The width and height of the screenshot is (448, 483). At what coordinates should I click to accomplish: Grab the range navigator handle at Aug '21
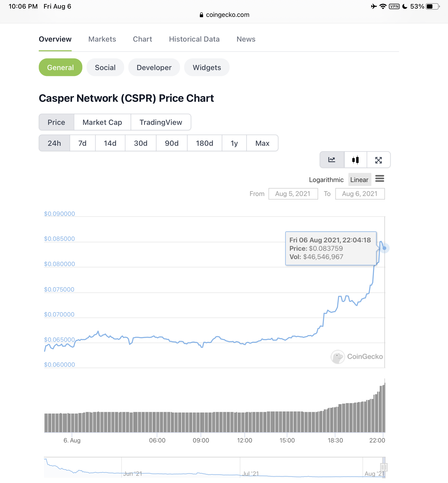coord(384,467)
